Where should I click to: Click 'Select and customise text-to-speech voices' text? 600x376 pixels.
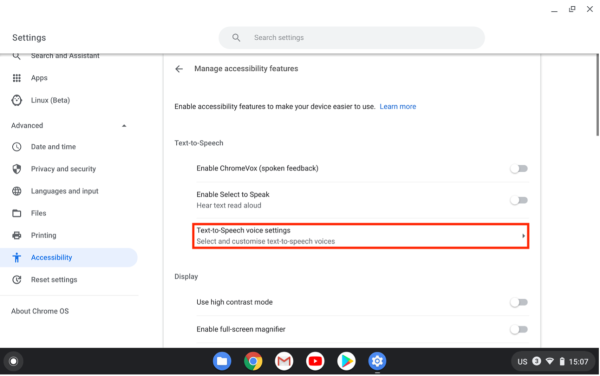[266, 241]
